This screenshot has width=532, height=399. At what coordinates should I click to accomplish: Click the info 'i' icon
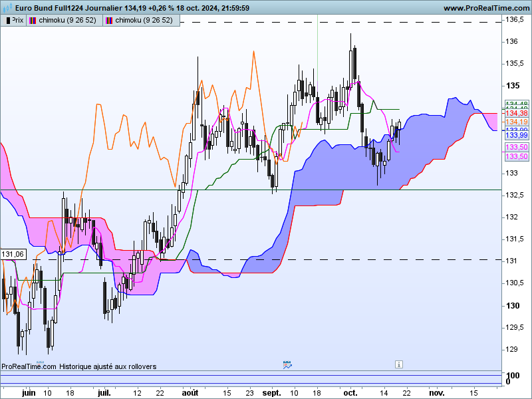coord(398,364)
